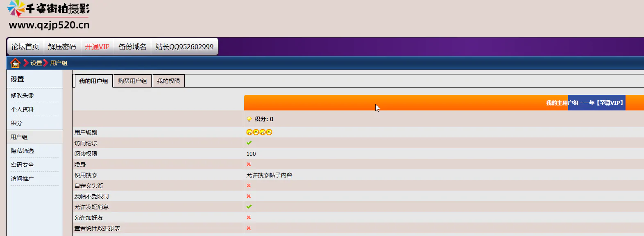
Task: Switch to 我的权限 tab
Action: (x=168, y=81)
